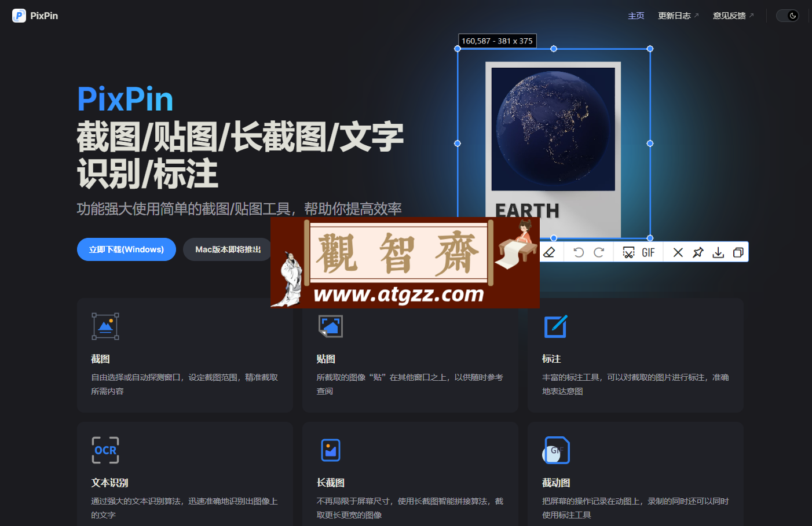Click the download save icon in toolbar
The image size is (812, 526).
click(x=718, y=252)
